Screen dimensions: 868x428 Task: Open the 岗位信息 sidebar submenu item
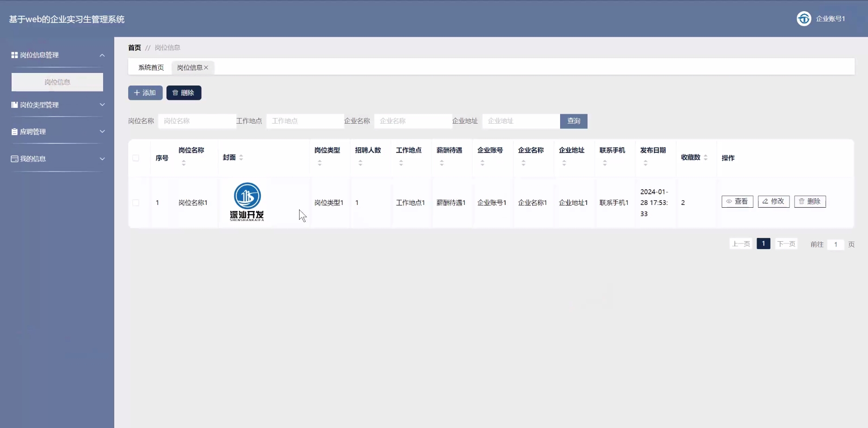(57, 82)
